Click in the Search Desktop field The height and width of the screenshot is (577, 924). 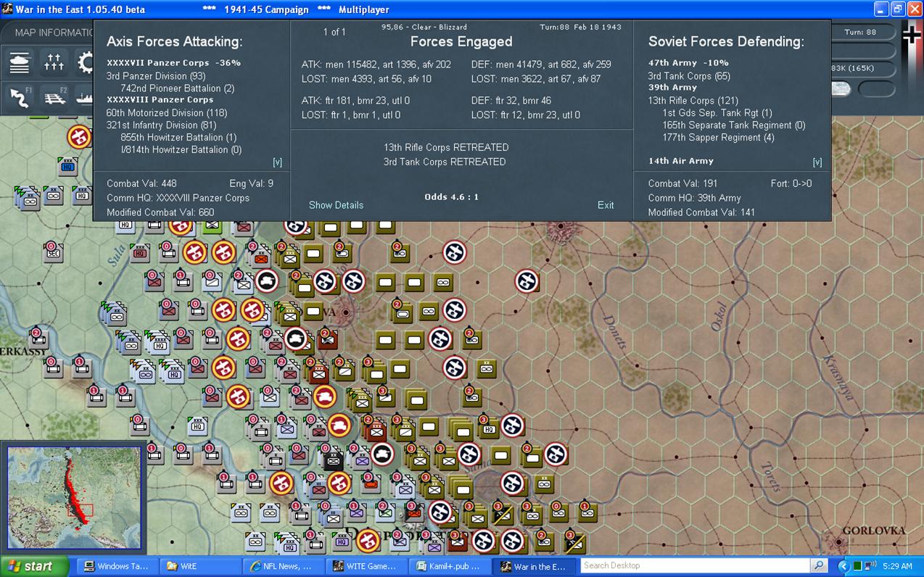695,565
